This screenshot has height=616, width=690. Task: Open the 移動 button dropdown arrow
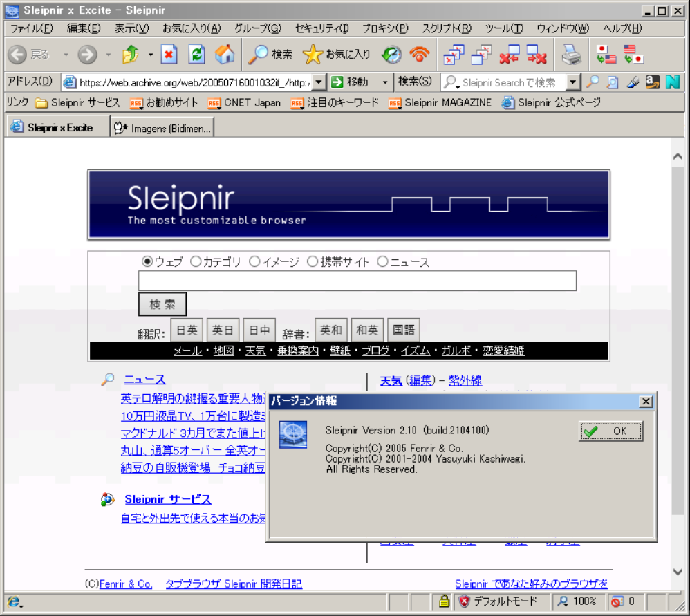385,82
